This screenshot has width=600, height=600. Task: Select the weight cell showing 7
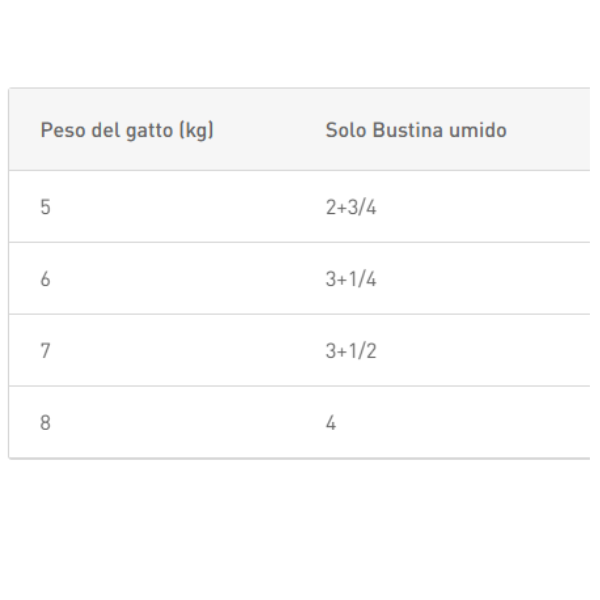[45, 352]
